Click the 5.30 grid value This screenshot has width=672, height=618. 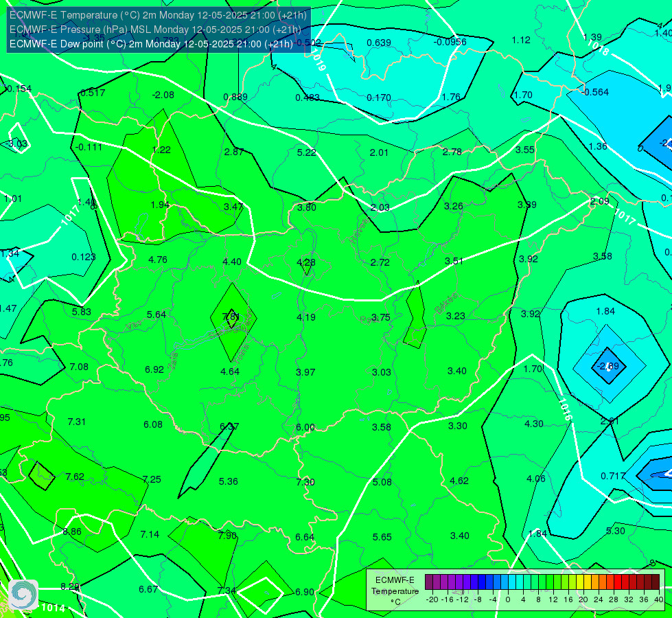pos(616,531)
